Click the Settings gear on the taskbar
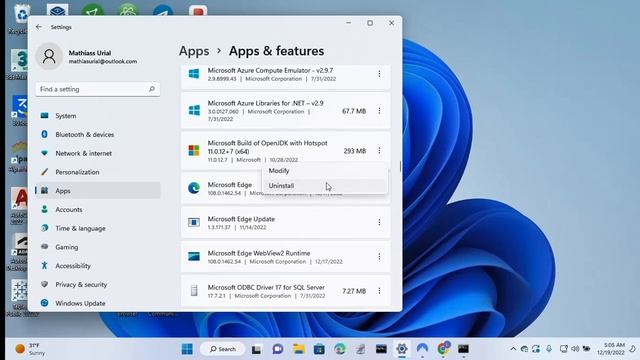Viewport: 640px width, 360px height. pos(402,349)
